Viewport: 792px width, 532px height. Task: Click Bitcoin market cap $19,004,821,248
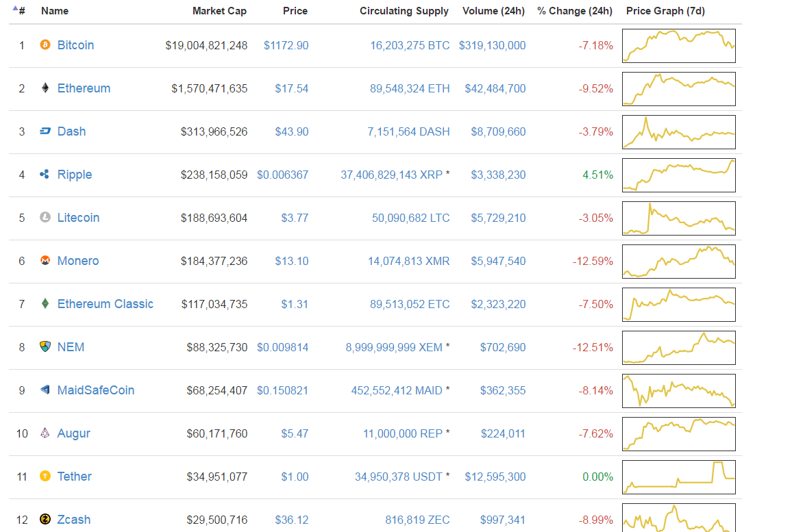(206, 45)
